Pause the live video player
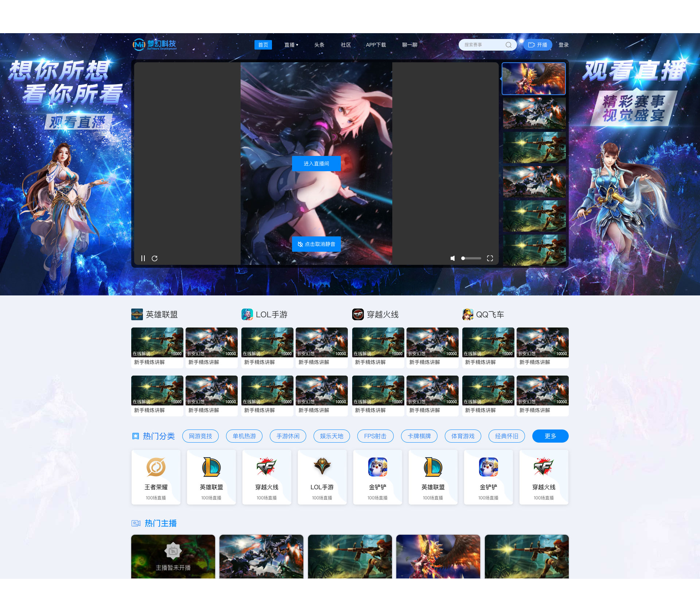Screen dimensions: 700x612 coord(143,258)
